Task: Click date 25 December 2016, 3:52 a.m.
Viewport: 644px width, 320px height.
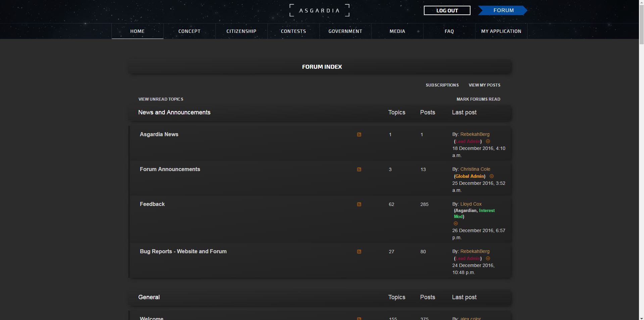Action: point(479,186)
